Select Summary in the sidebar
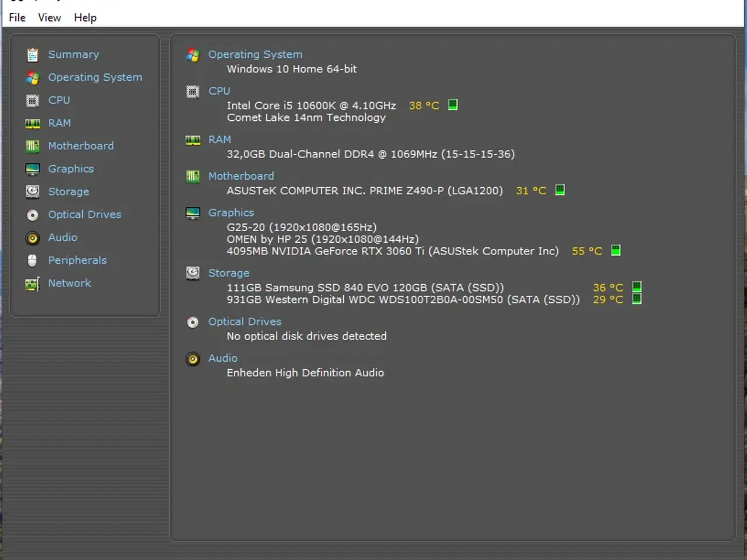 (x=74, y=54)
